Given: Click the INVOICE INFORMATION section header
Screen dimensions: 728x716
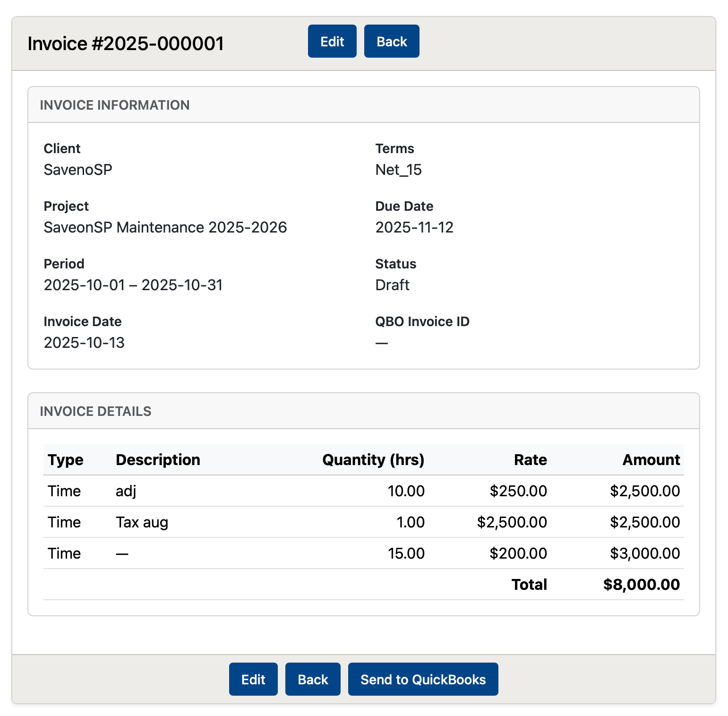Looking at the screenshot, I should tap(115, 105).
